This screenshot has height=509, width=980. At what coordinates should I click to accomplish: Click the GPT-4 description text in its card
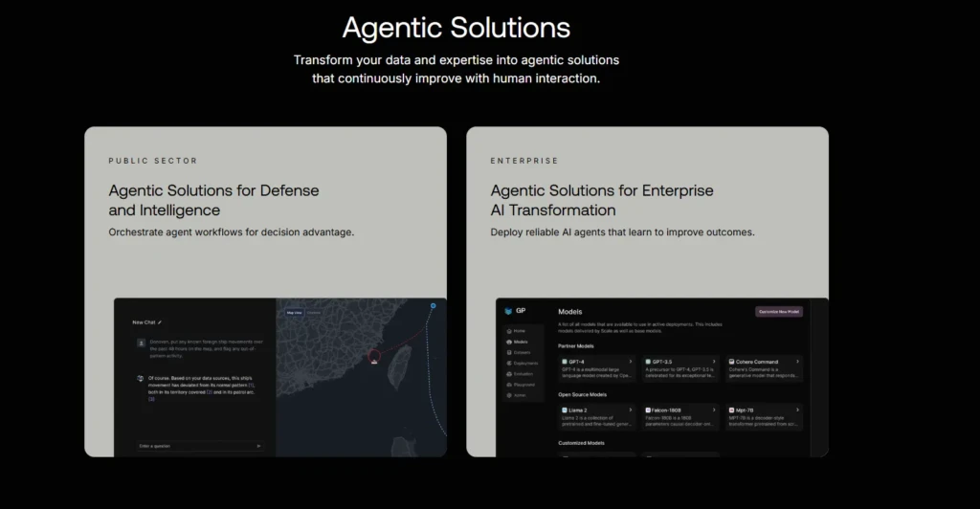597,373
